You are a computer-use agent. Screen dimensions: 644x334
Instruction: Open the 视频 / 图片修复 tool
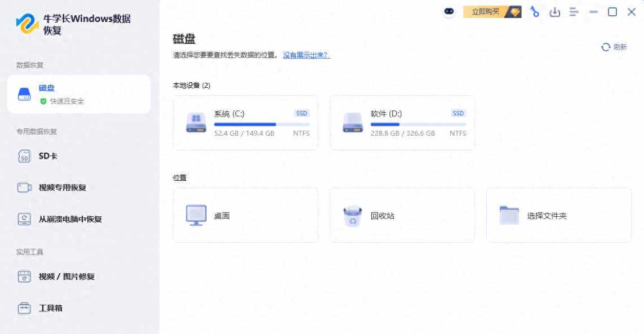point(66,277)
